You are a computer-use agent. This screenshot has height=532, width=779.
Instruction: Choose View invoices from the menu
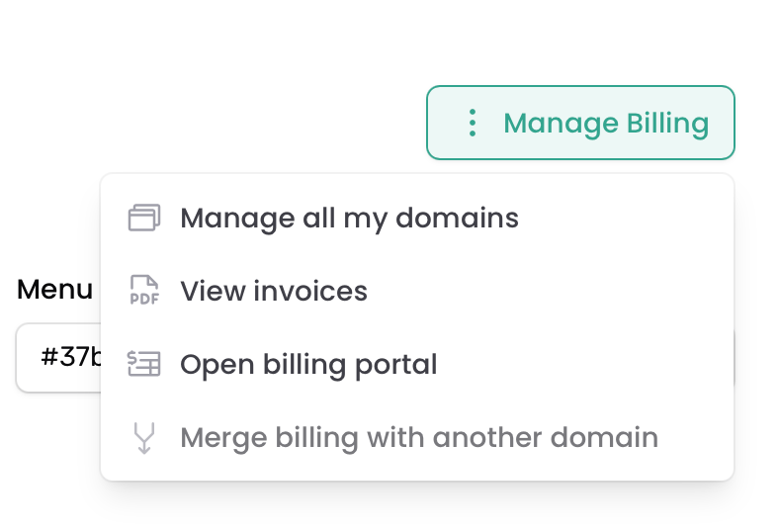[x=417, y=291]
